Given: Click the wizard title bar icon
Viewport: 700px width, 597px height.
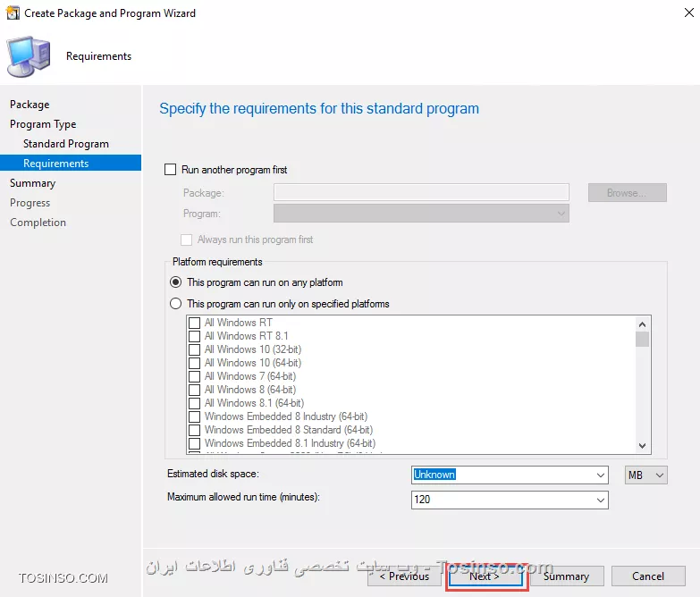Looking at the screenshot, I should pos(13,13).
